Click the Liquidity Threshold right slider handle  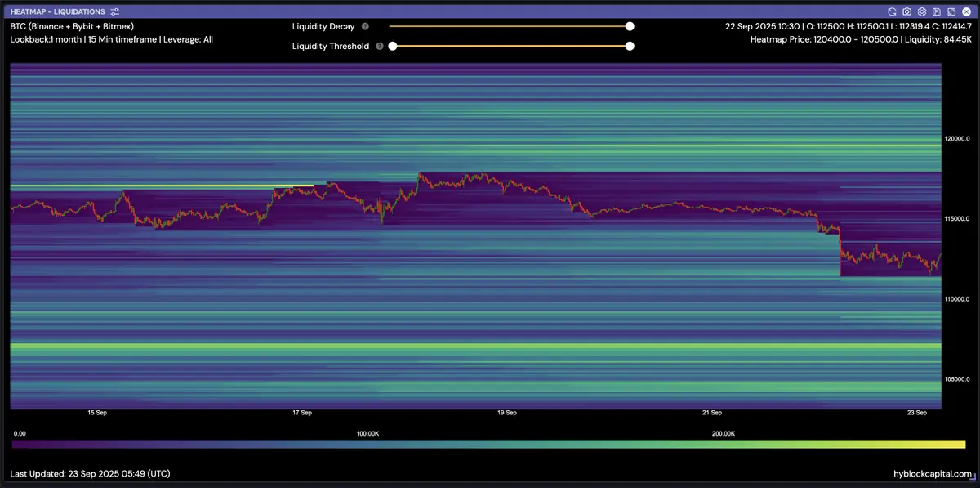click(x=630, y=46)
